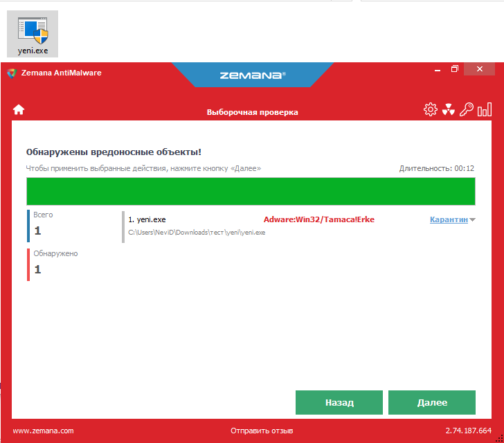Open the quarantine radiation icon

tap(449, 109)
